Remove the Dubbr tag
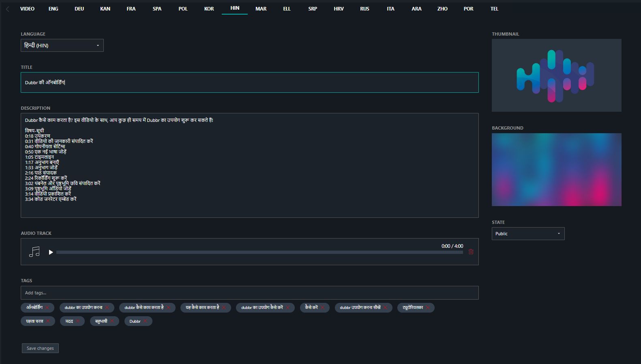 145,321
